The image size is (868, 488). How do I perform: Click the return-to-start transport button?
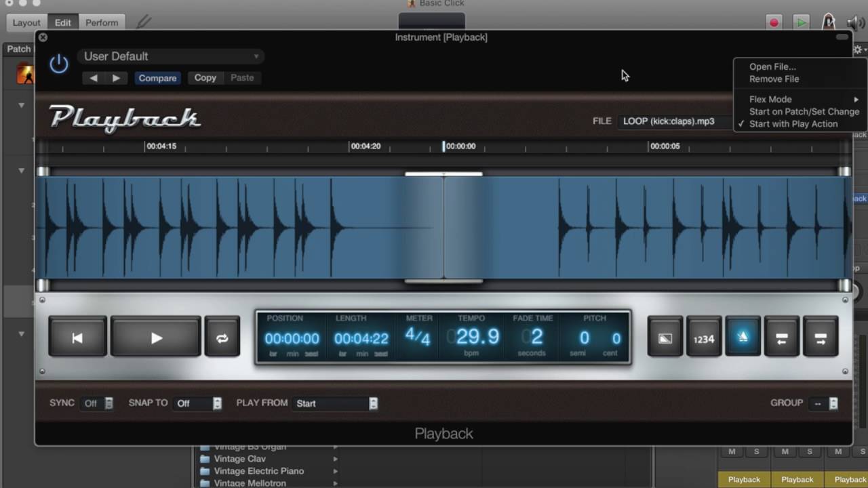coord(77,338)
